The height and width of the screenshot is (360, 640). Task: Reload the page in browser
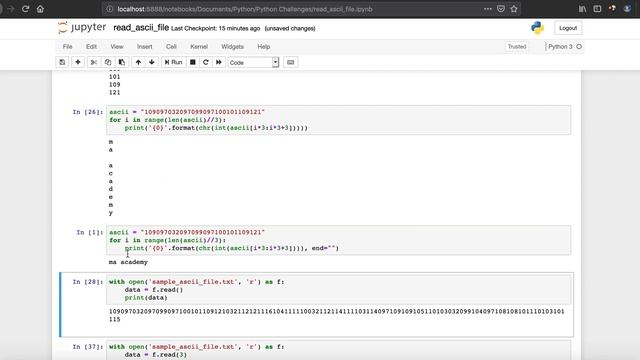(25, 9)
